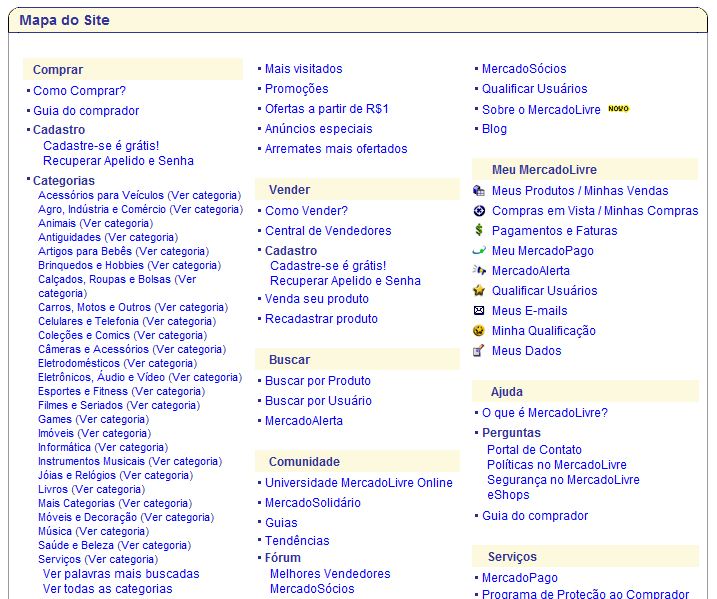Viewport: 717px width, 599px height.
Task: Open the Promoções link
Action: pyautogui.click(x=297, y=89)
